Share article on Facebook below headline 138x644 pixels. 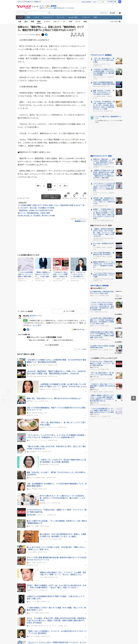[x=46, y=35]
